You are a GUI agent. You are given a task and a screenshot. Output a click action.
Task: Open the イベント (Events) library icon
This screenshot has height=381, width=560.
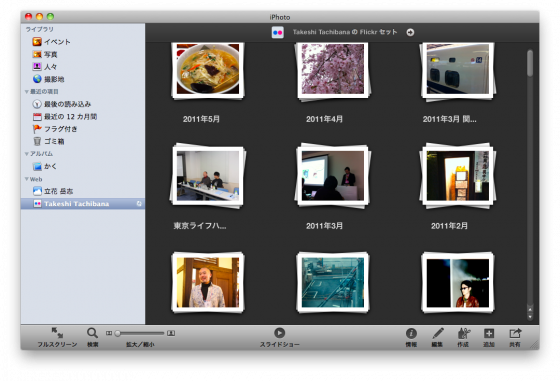pos(37,42)
